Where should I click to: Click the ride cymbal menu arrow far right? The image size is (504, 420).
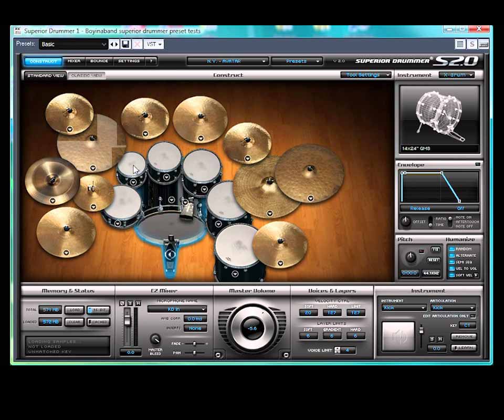310,198
